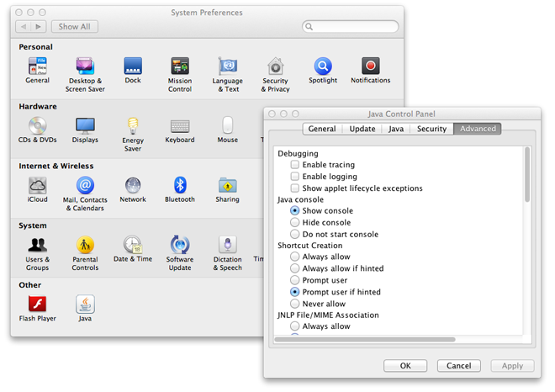Select Always allow under JNLP File/MIME Association
This screenshot has width=555, height=392.
point(294,326)
